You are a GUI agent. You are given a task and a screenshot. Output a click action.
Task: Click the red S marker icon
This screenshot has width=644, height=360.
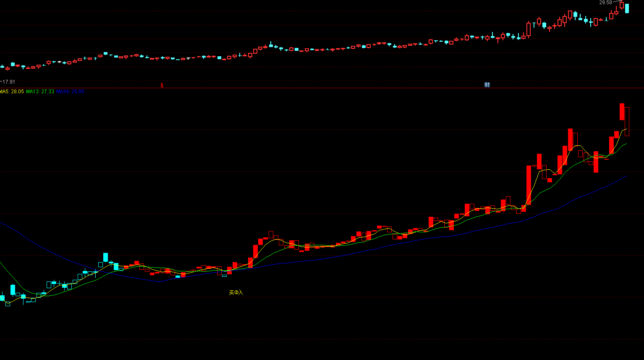(162, 85)
